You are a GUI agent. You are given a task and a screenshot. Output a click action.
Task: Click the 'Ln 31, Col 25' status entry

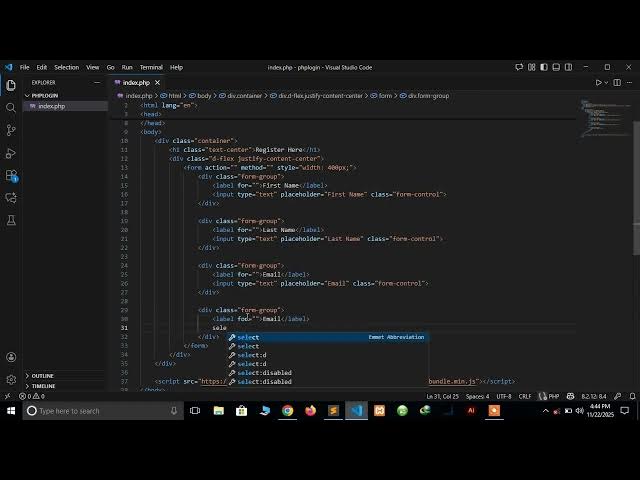442,396
